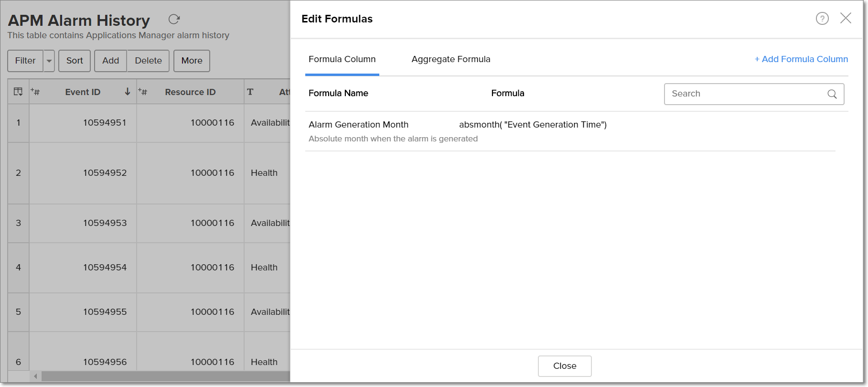Viewport: 868px width, 387px height.
Task: Switch to the Aggregate Formula tab
Action: click(450, 59)
